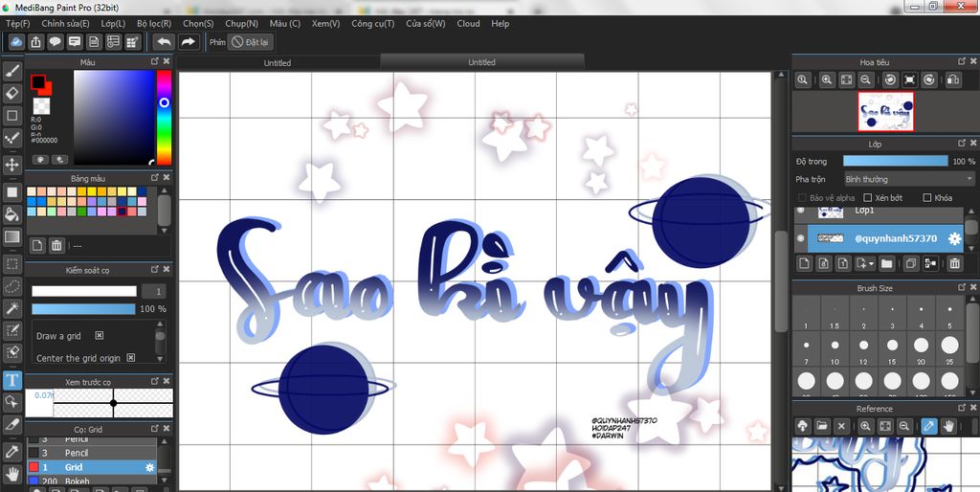This screenshot has width=980, height=492.
Task: Pop out the Lớp panel
Action: click(962, 144)
